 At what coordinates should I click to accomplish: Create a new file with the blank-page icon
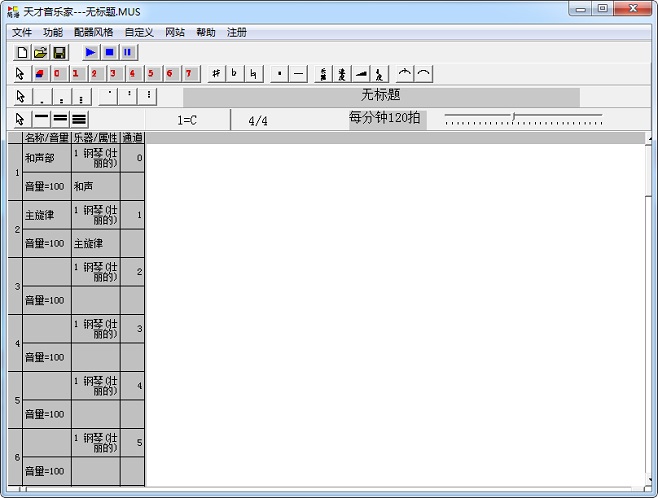pos(22,52)
